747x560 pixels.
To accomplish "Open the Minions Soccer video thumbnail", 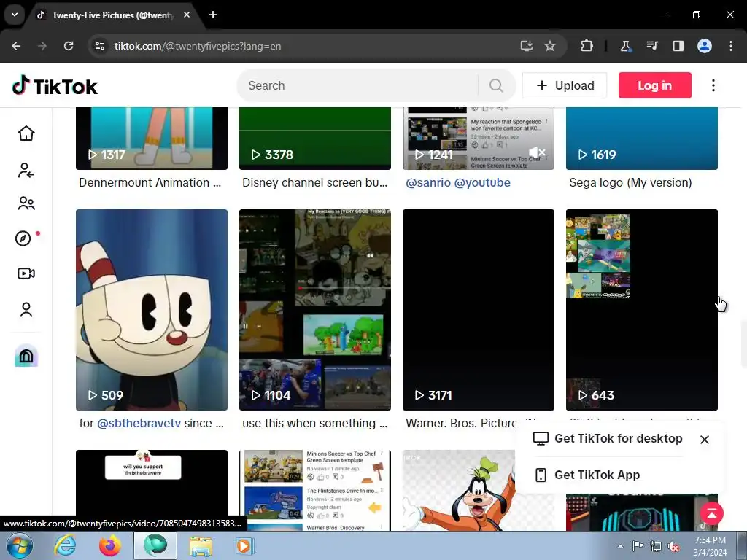I will [315, 491].
